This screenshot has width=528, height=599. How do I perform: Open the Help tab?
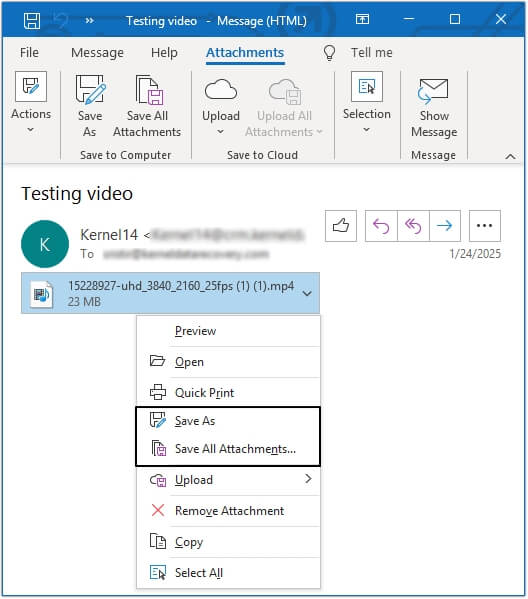pos(164,52)
